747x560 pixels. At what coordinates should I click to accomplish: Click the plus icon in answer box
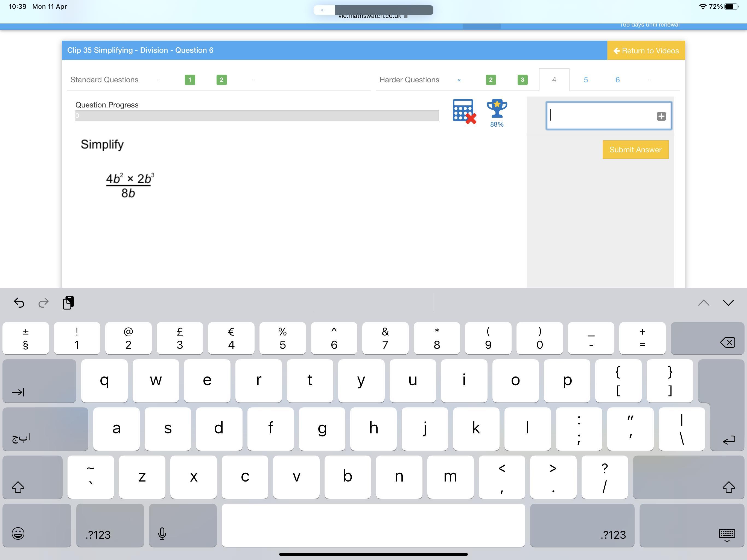coord(661,116)
